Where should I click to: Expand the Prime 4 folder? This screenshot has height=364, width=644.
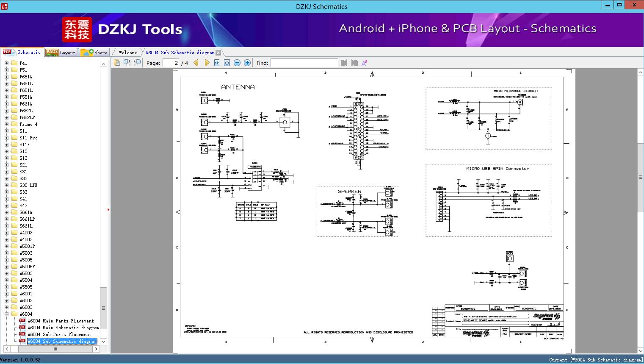point(7,124)
